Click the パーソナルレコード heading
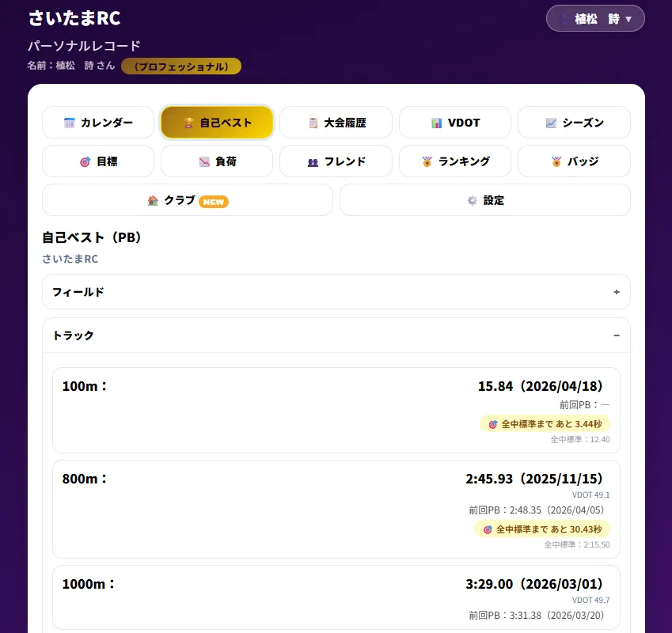672x633 pixels. coord(85,46)
